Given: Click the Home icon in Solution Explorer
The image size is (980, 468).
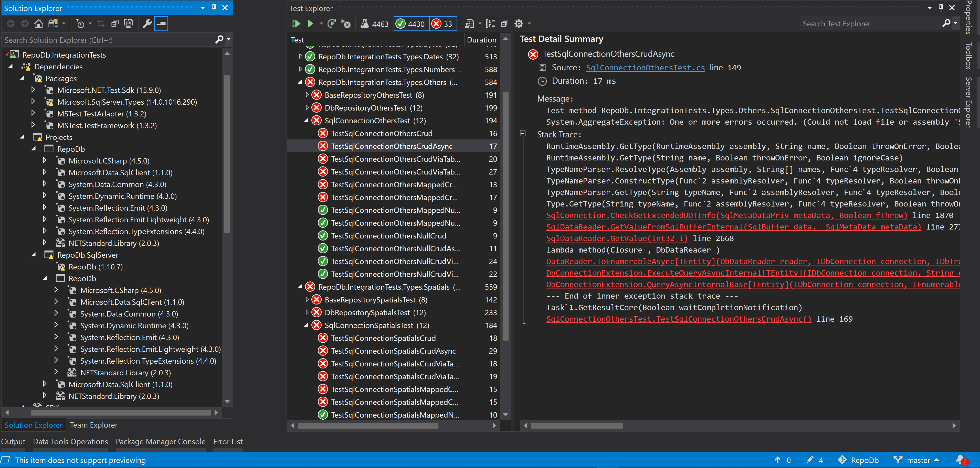Looking at the screenshot, I should click(x=38, y=24).
